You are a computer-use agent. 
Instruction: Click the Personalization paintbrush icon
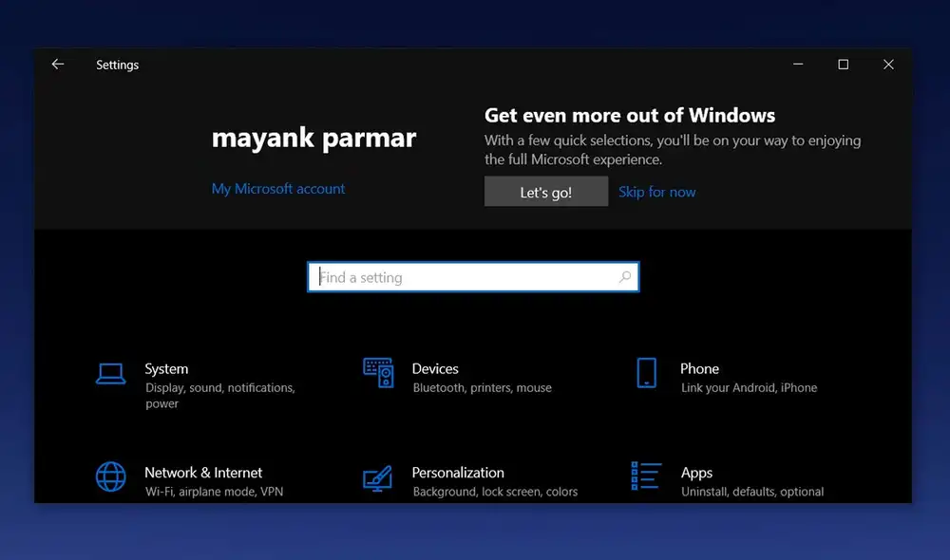pos(378,477)
